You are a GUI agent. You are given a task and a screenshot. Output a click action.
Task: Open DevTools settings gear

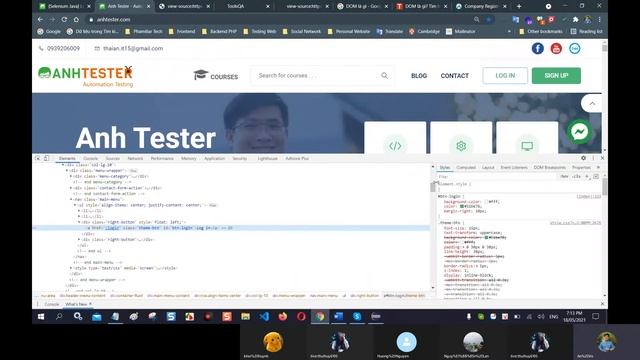[x=583, y=158]
